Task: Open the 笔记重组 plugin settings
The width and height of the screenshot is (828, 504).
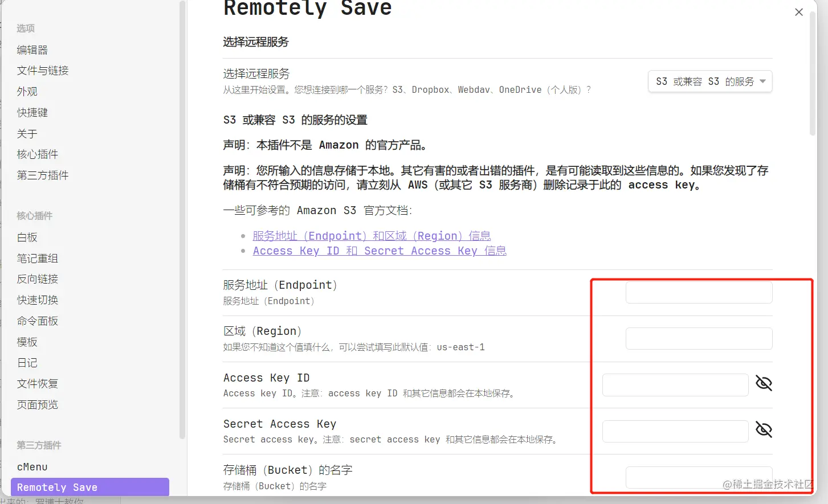Action: tap(38, 258)
